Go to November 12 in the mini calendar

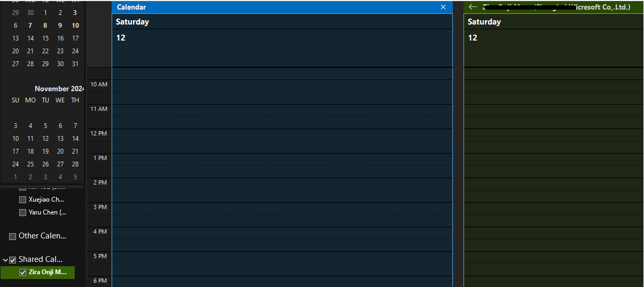pos(45,138)
